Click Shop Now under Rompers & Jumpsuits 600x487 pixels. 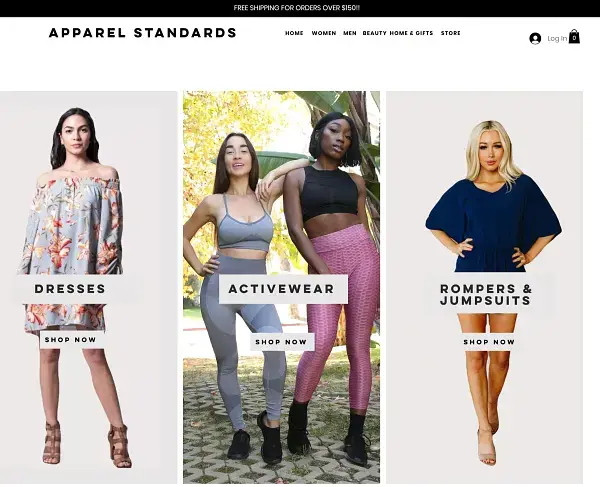[x=489, y=342]
